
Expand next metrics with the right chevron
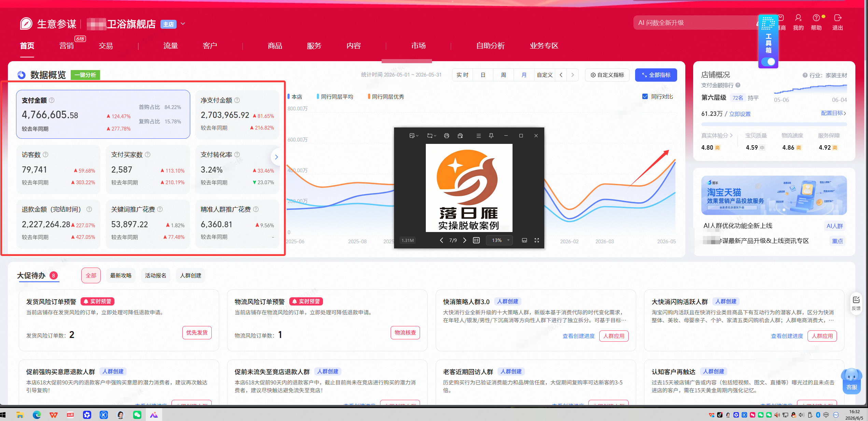coord(276,157)
